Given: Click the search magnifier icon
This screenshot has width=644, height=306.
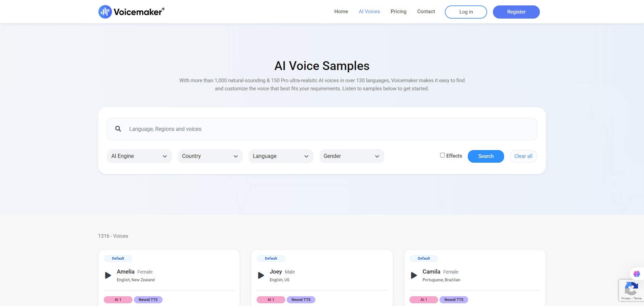Looking at the screenshot, I should pos(118,129).
